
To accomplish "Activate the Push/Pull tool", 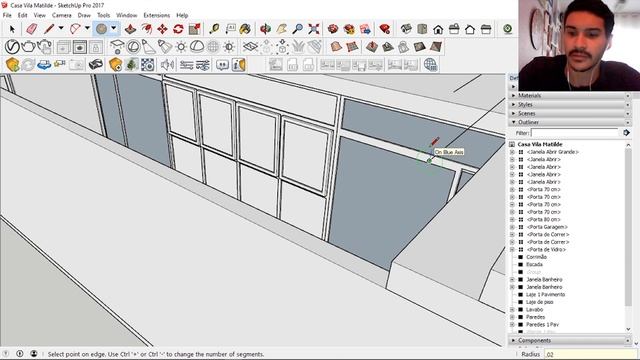I will (x=130, y=29).
